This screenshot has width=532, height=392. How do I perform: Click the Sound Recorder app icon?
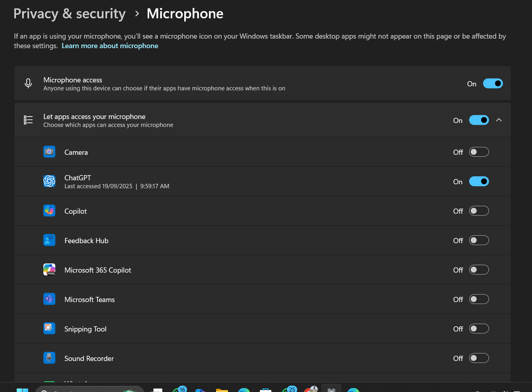tap(49, 358)
